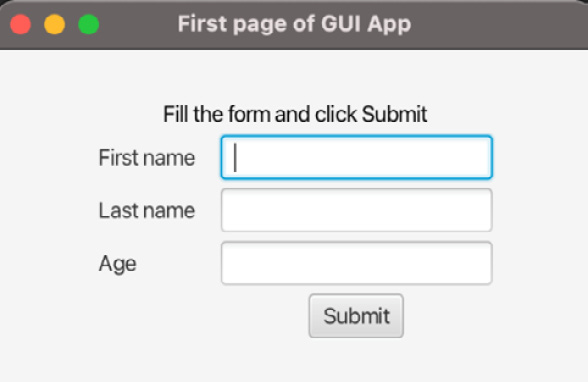Click the blinking text cursor in First name
The image size is (588, 382).
[x=235, y=157]
